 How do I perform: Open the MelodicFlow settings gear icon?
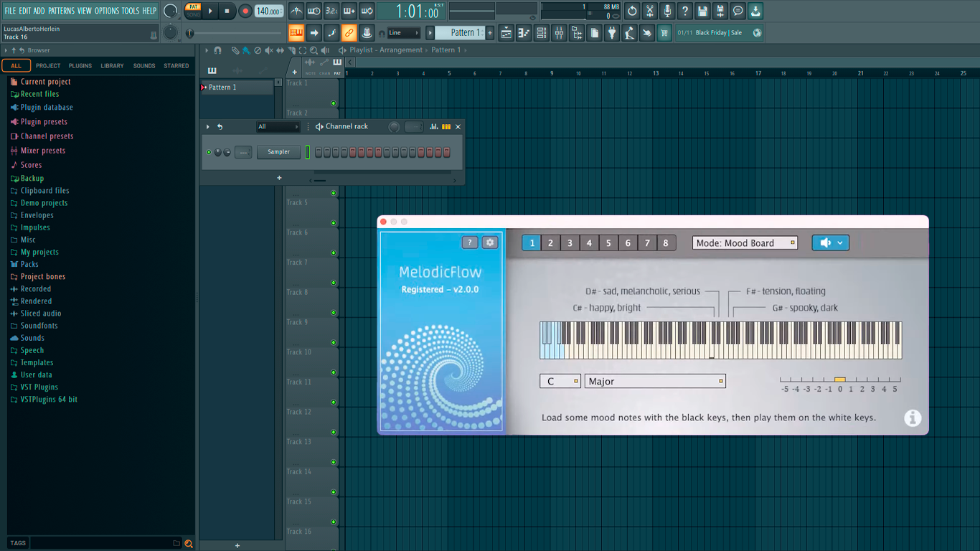click(490, 242)
